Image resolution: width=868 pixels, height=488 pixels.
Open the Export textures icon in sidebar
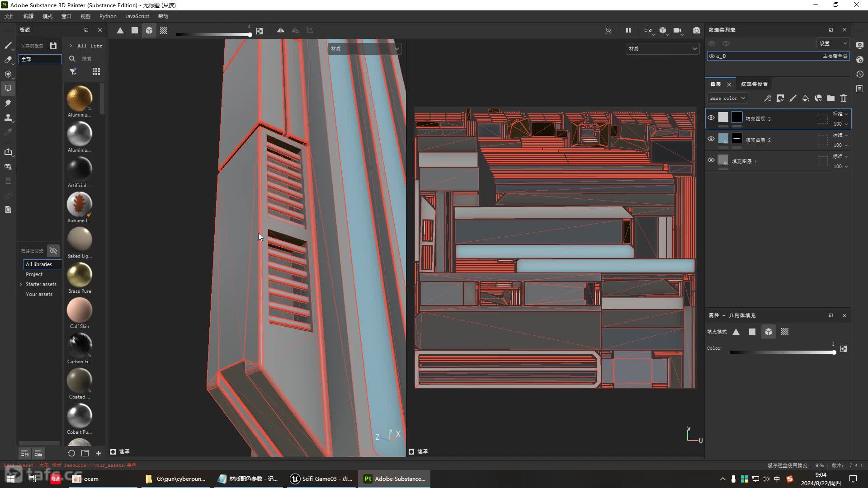[x=8, y=152]
